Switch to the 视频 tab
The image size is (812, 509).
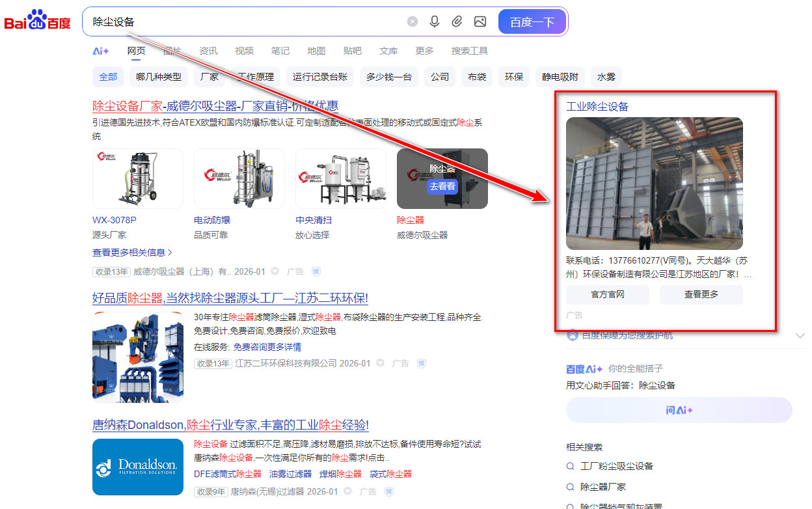(244, 50)
